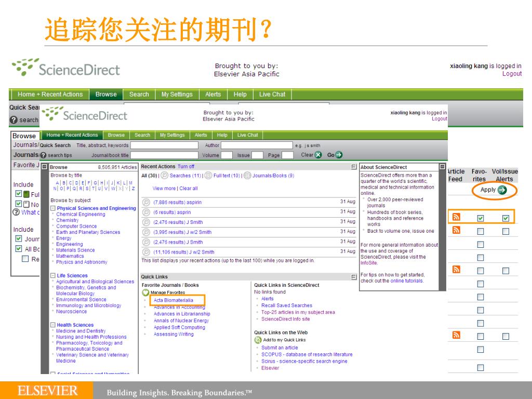Click the Volume input box

tap(227, 155)
